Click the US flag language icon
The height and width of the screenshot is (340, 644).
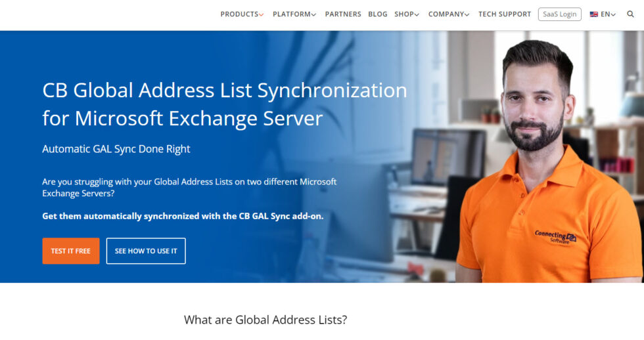tap(594, 14)
